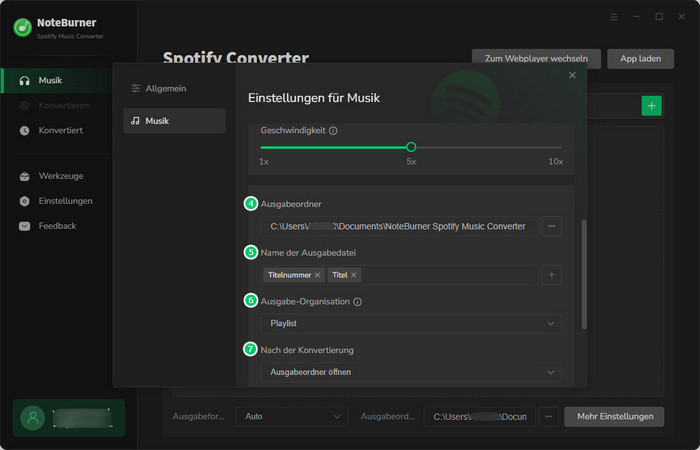Open the Ausgabe-Organisation Playlist dropdown

pos(411,323)
